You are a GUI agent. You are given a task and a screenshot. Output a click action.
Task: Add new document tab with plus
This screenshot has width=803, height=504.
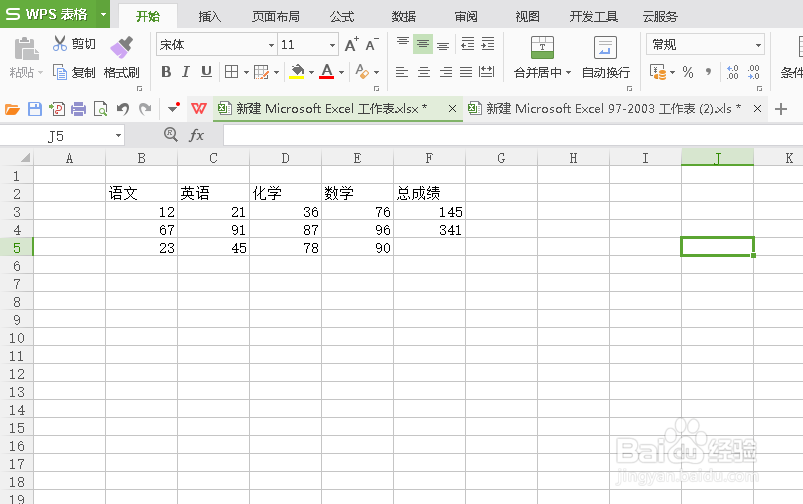pos(780,109)
